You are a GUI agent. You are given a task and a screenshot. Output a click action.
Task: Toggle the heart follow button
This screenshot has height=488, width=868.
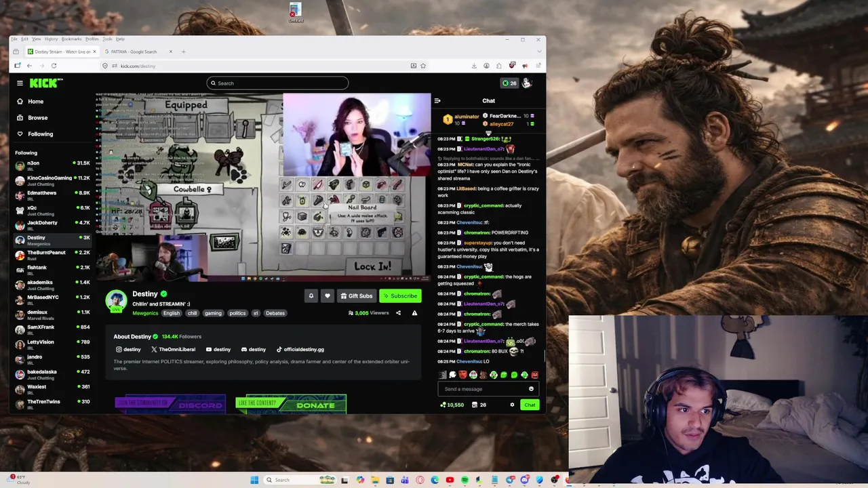tap(328, 296)
